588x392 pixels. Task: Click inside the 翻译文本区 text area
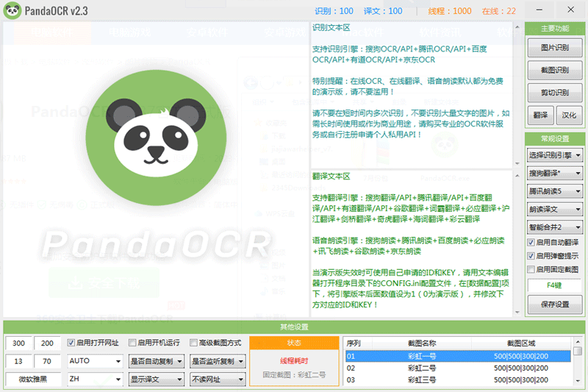point(412,244)
